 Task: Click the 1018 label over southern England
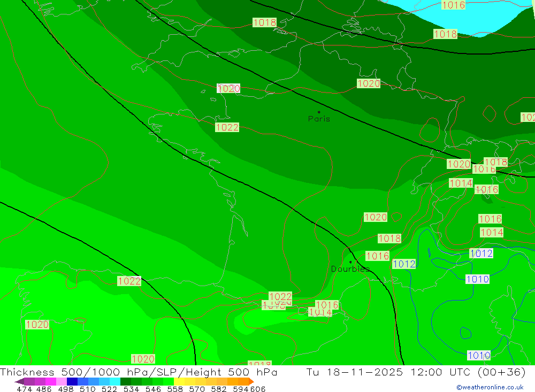(x=264, y=22)
